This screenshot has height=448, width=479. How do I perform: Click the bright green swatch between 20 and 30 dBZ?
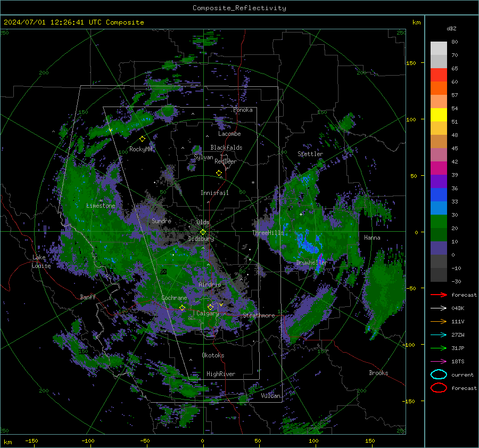(439, 222)
